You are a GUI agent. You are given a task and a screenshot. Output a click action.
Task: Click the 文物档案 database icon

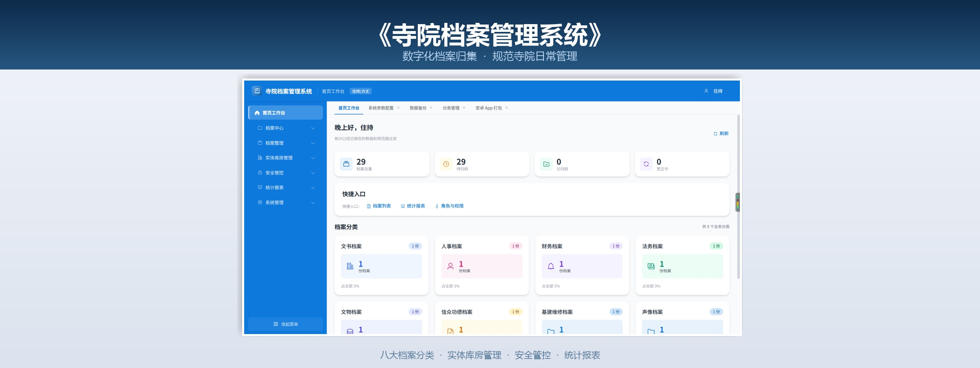(350, 331)
